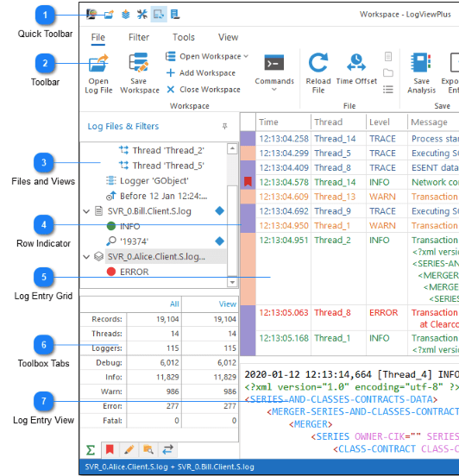Select Thread 'Thread_2' filter
Screen dimensions: 459x476
(x=161, y=150)
